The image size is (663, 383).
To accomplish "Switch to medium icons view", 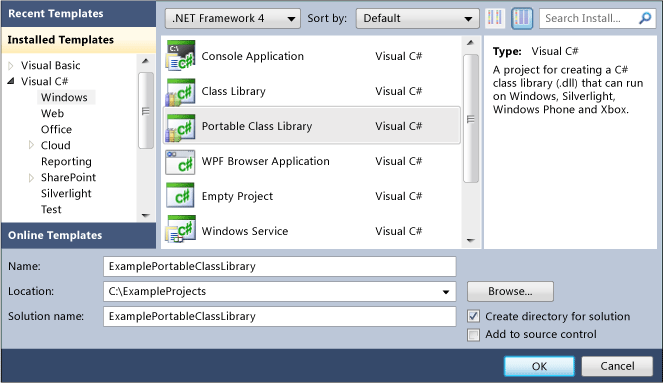I will [x=522, y=18].
